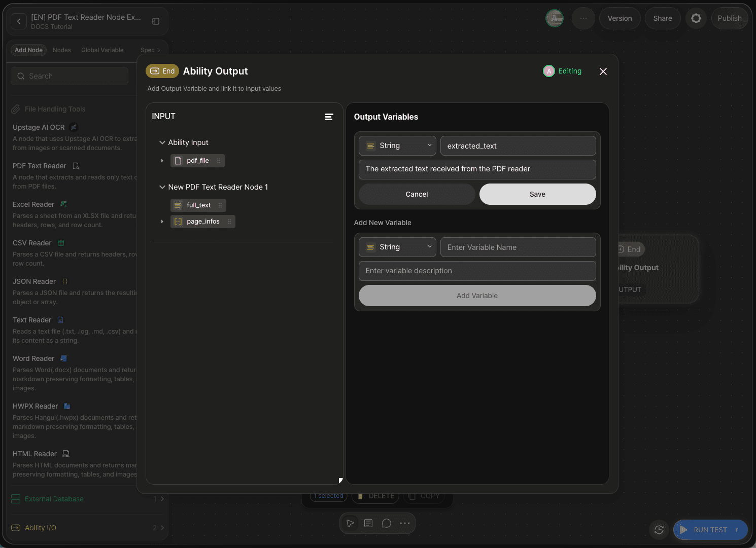Click the CSV Reader table icon
The width and height of the screenshot is (756, 548).
61,243
